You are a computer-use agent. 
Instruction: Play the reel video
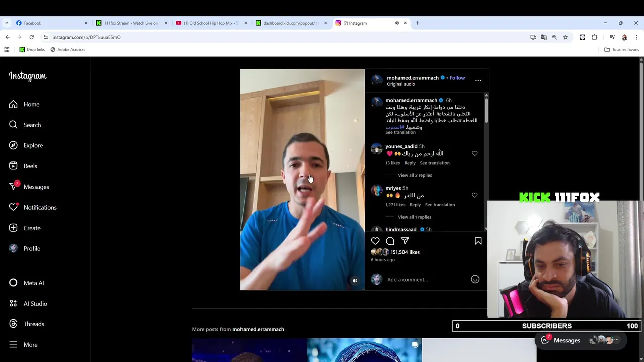tap(302, 179)
